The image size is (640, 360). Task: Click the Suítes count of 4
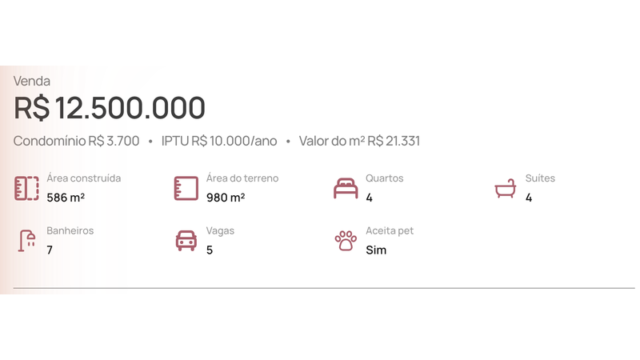pyautogui.click(x=529, y=198)
